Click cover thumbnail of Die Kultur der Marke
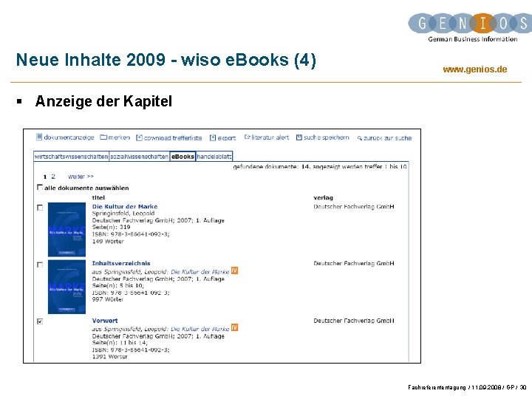Viewport: 532px width, 399px height. [66, 229]
